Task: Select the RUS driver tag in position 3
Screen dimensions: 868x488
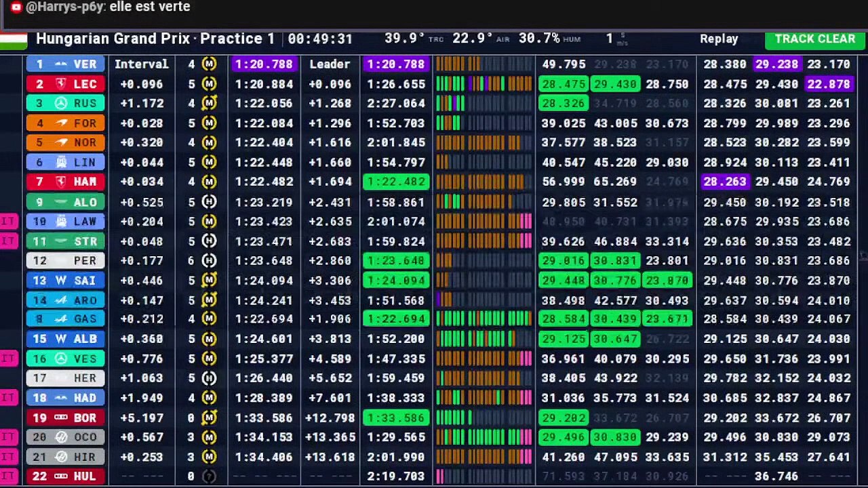Action: click(66, 104)
